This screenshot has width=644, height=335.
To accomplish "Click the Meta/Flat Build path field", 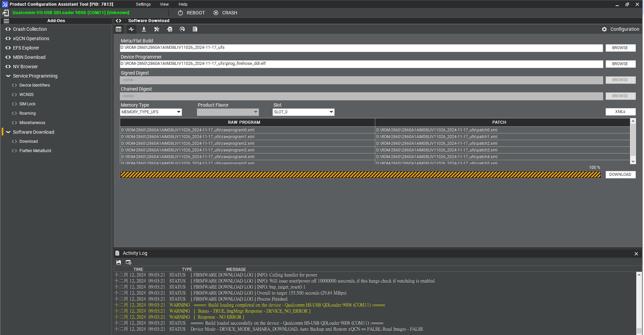I will tap(361, 48).
